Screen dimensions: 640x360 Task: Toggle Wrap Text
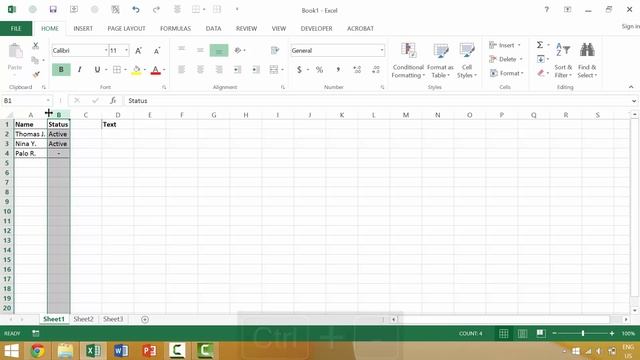(275, 51)
